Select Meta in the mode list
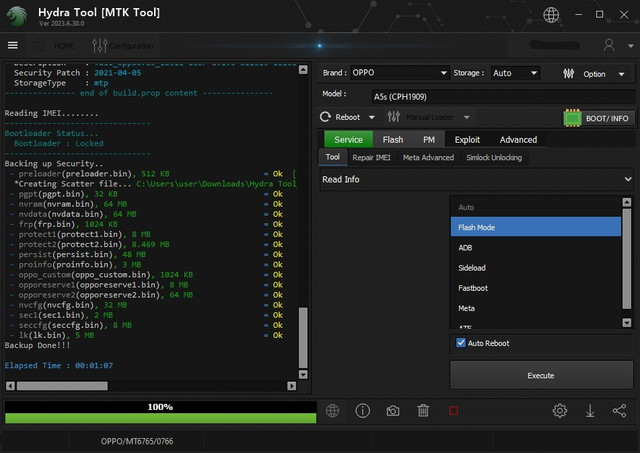The height and width of the screenshot is (453, 640). tap(536, 308)
